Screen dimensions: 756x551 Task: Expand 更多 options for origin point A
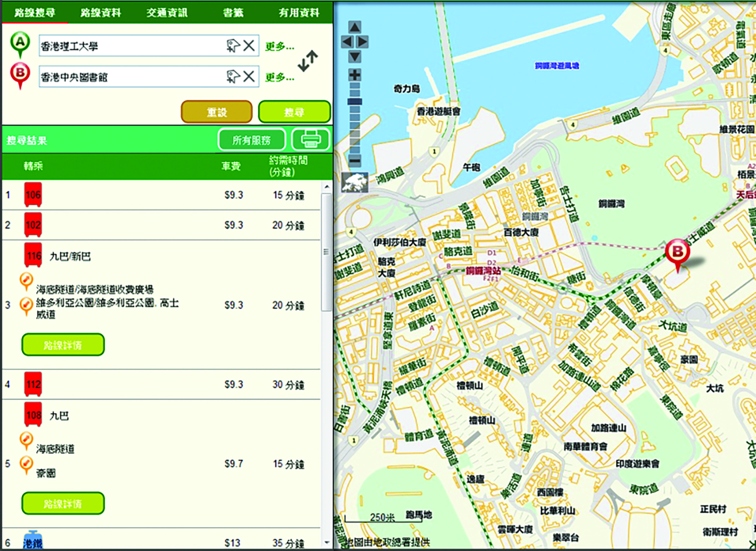tap(280, 46)
